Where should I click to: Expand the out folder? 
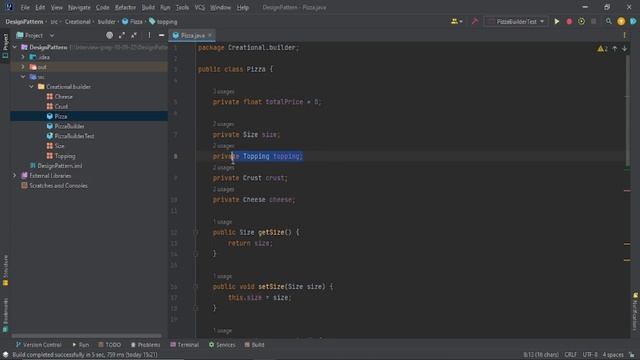(x=23, y=67)
